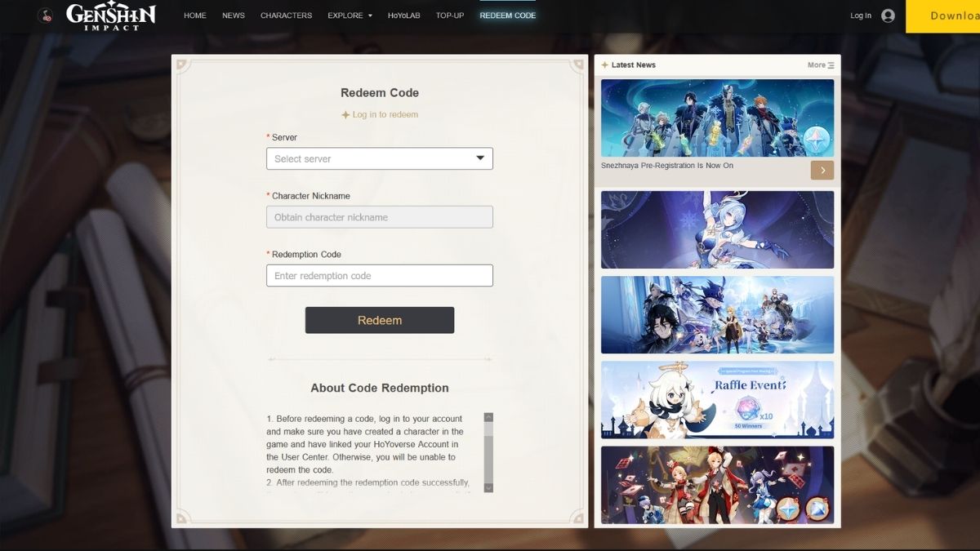
Task: Open the Raffle Event banner
Action: click(718, 400)
